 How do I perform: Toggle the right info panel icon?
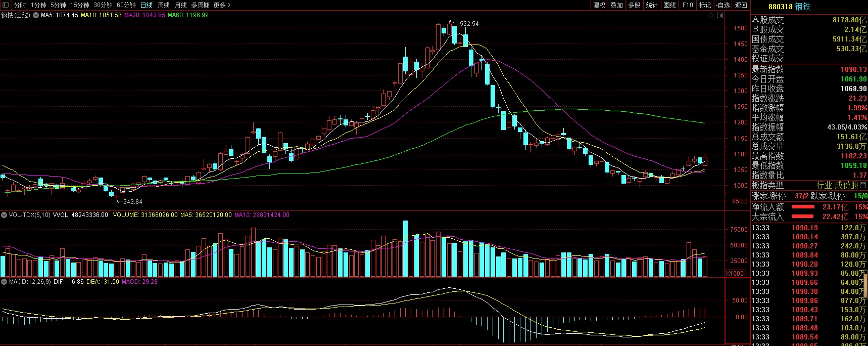click(720, 16)
